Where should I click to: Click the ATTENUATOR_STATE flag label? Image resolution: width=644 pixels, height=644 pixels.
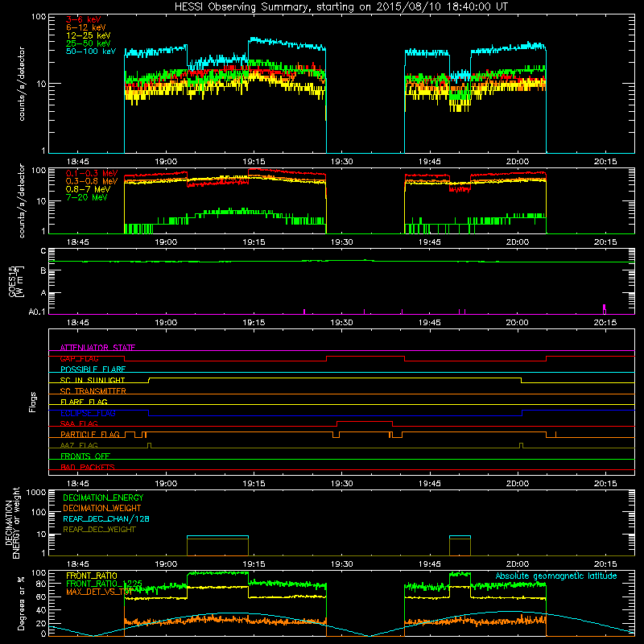pyautogui.click(x=97, y=348)
